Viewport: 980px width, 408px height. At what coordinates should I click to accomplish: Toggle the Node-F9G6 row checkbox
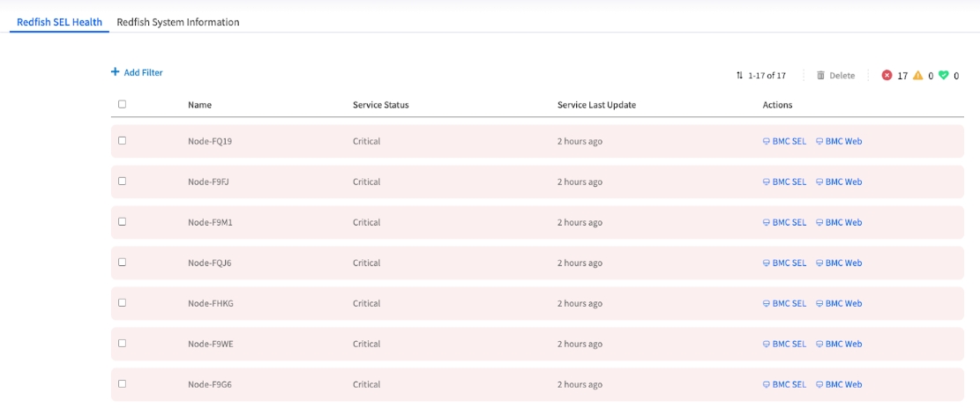122,383
